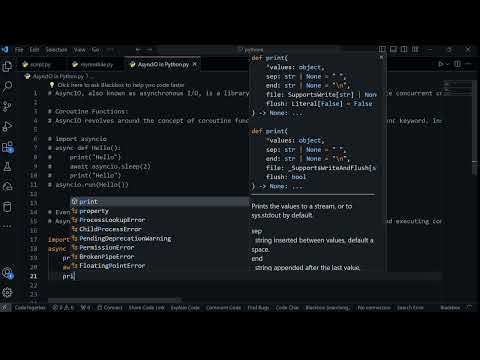Open the run button dropdown arrow
Image resolution: width=480 pixels, height=360 pixels.
[x=448, y=64]
